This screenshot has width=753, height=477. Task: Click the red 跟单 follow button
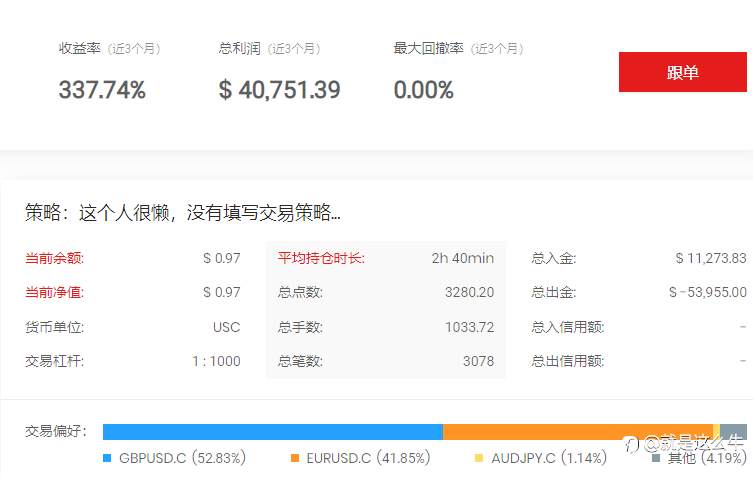pos(682,72)
